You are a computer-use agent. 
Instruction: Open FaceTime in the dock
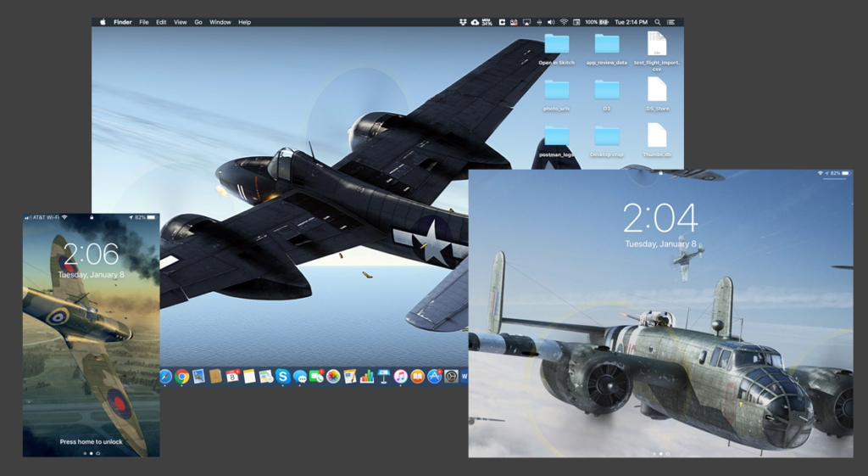click(x=316, y=376)
